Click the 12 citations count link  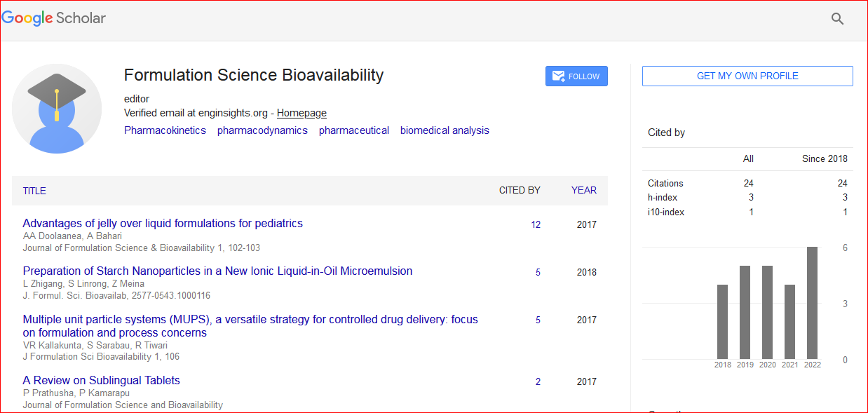coord(536,225)
